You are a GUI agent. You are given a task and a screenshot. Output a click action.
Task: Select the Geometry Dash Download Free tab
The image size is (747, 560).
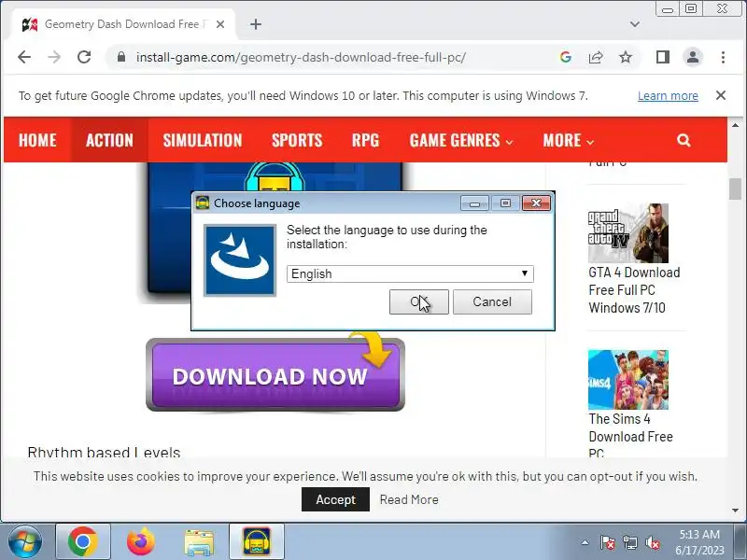click(121, 24)
